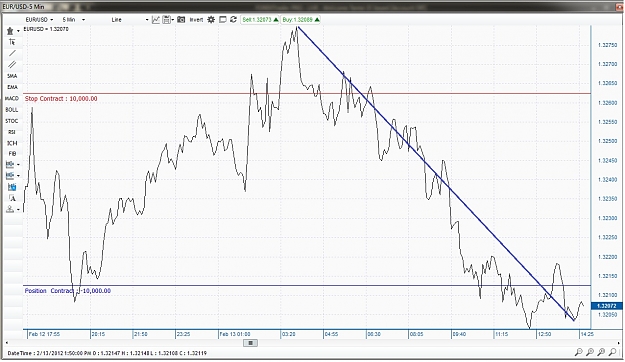625x362 pixels.
Task: Toggle the Invert chart option
Action: click(196, 20)
